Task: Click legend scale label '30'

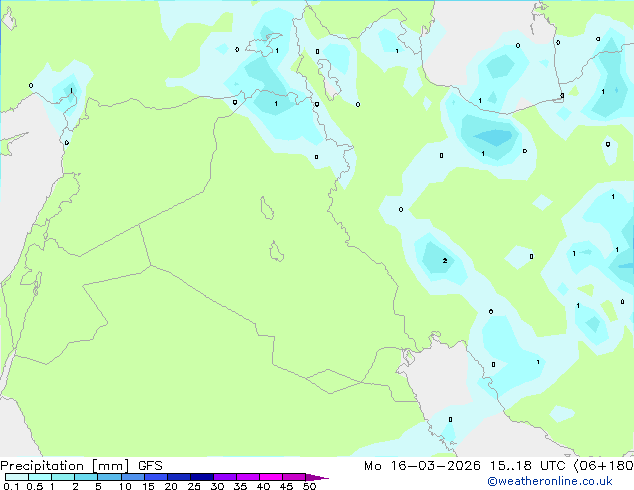Action: pyautogui.click(x=217, y=486)
